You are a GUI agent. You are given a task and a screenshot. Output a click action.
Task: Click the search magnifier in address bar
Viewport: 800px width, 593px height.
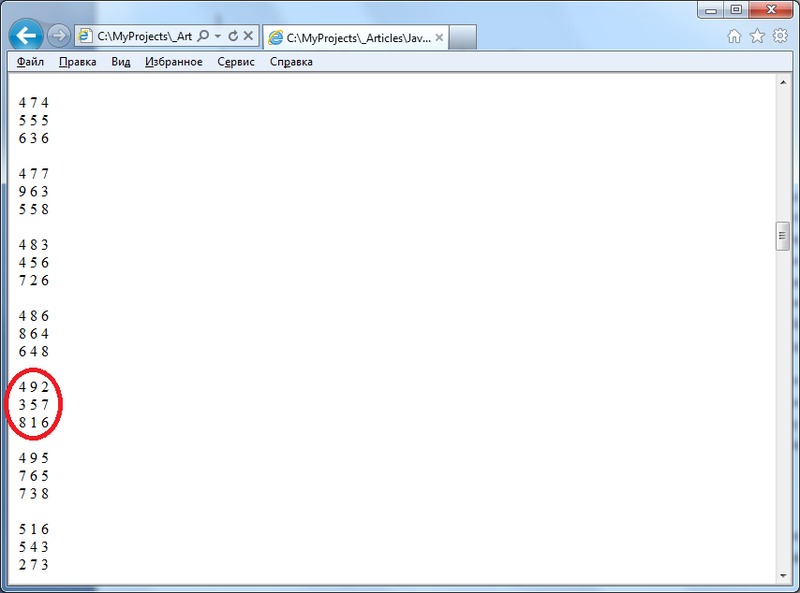(203, 37)
